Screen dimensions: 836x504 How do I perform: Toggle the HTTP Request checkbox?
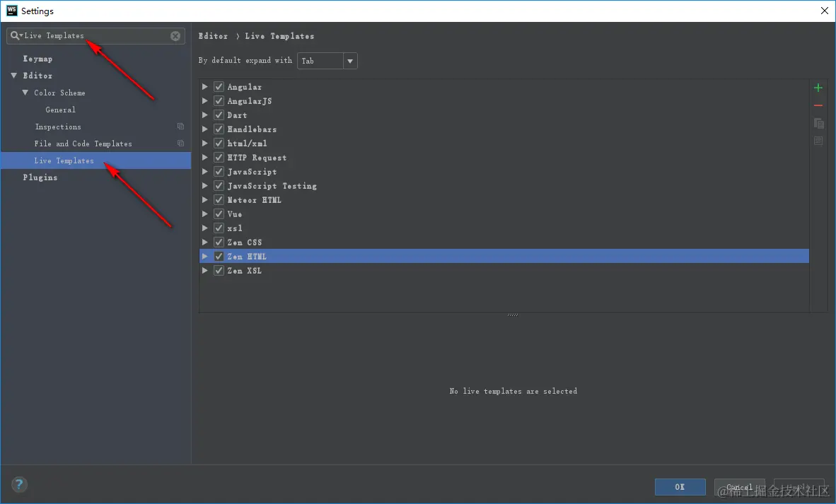pos(219,157)
